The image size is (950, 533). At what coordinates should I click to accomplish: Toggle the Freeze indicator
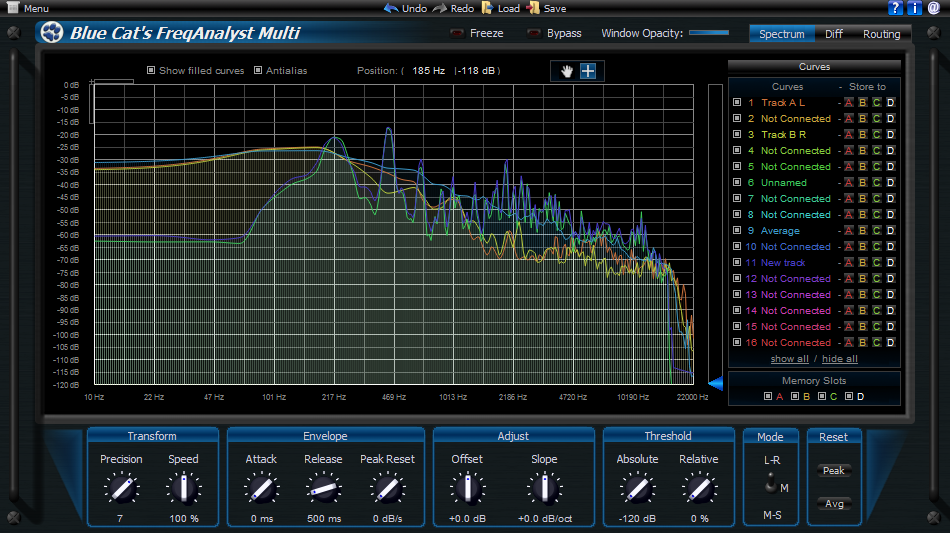click(x=458, y=34)
